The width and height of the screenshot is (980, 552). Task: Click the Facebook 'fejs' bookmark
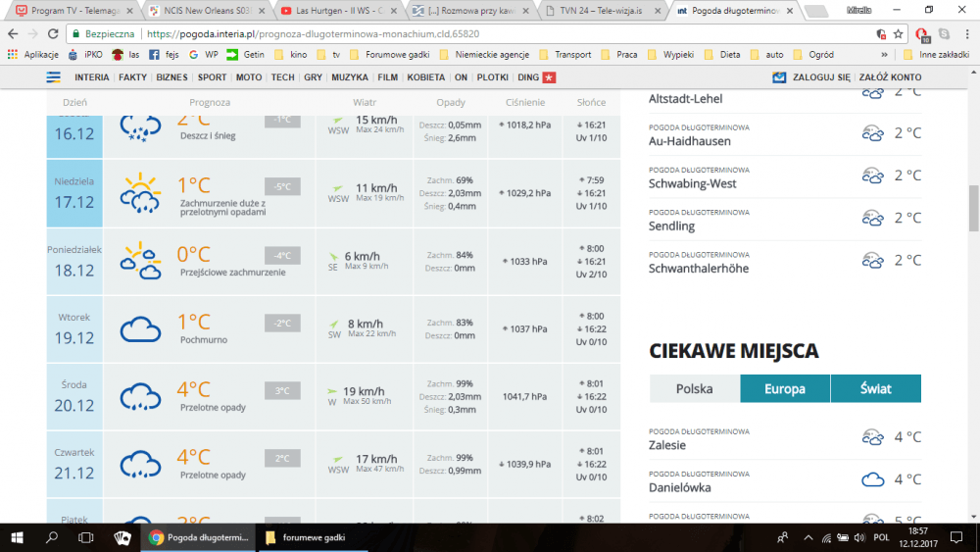[x=163, y=55]
